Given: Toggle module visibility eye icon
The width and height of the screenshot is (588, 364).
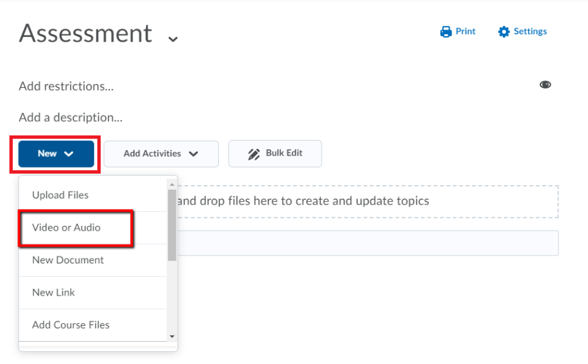Looking at the screenshot, I should coord(545,84).
